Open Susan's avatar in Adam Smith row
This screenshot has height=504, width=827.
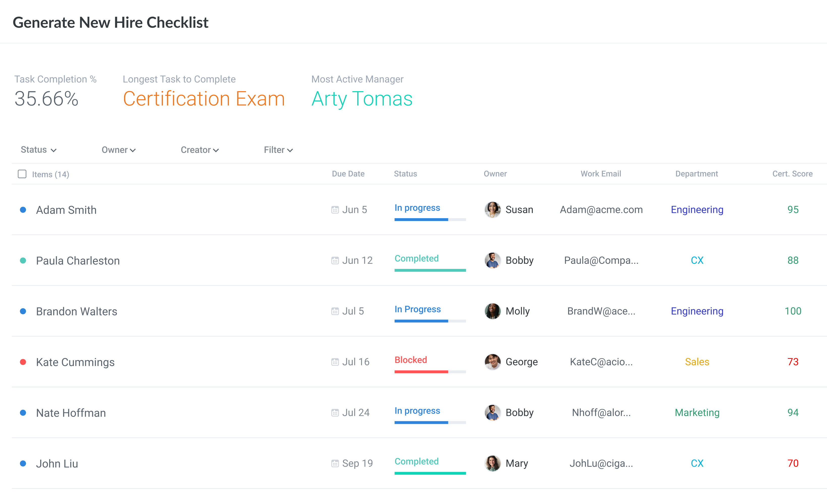492,210
